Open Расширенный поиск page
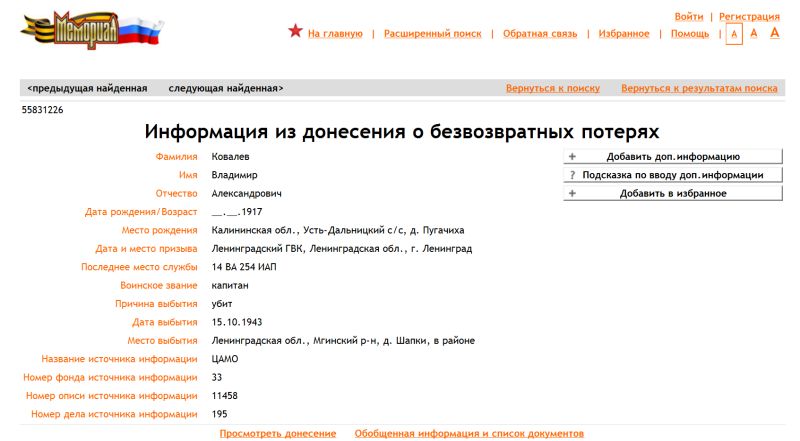 [433, 34]
